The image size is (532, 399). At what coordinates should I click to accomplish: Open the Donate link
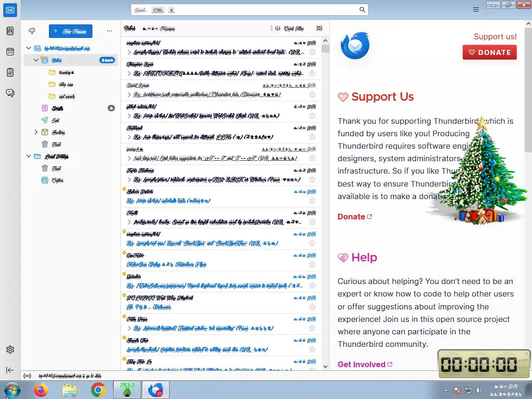click(x=355, y=217)
